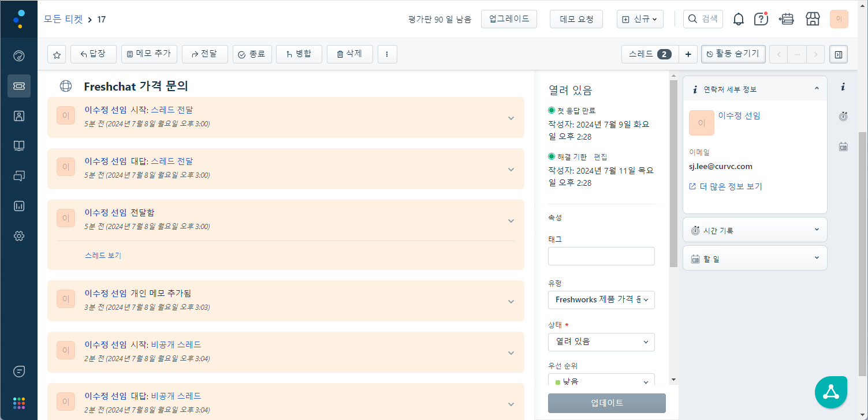The image size is (868, 420).
Task: Open the analytics reports icon in sidebar
Action: click(x=19, y=206)
